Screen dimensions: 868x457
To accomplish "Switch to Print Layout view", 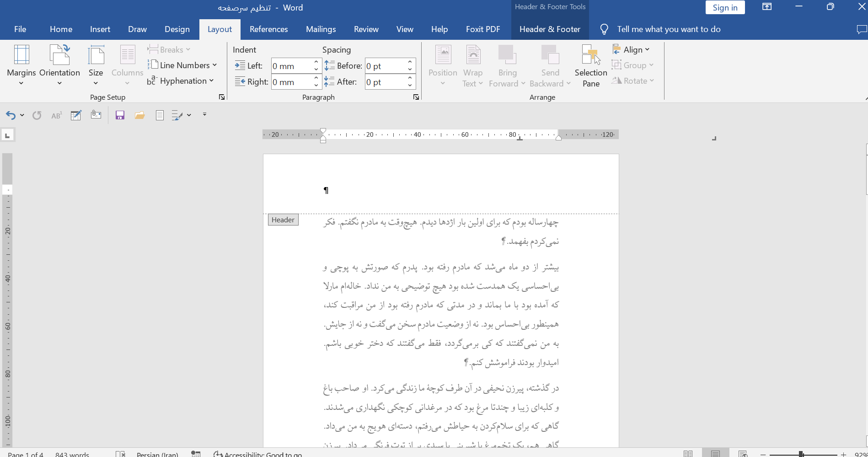I will coord(716,454).
